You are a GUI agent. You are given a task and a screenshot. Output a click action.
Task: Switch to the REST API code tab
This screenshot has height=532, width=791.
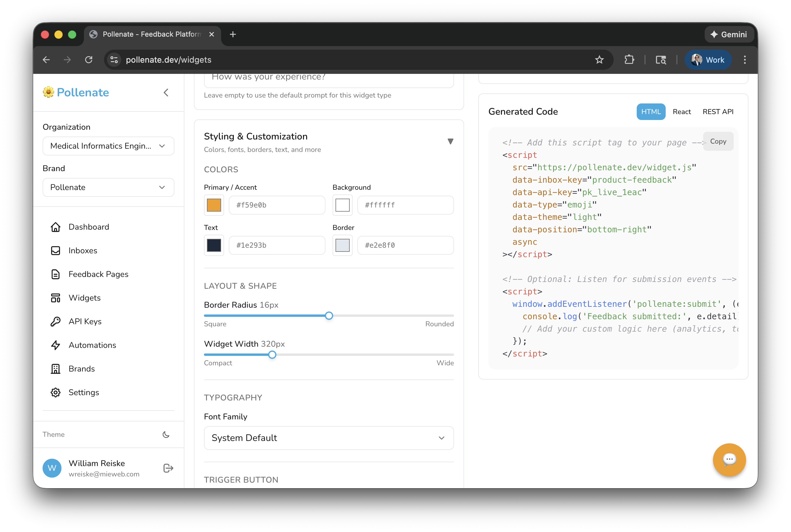(718, 112)
